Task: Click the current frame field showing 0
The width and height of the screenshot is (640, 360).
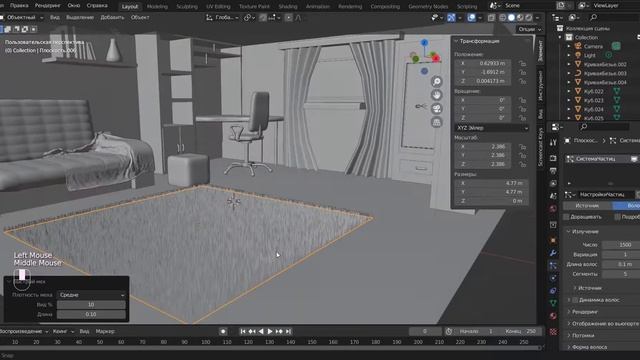Action: pyautogui.click(x=425, y=331)
